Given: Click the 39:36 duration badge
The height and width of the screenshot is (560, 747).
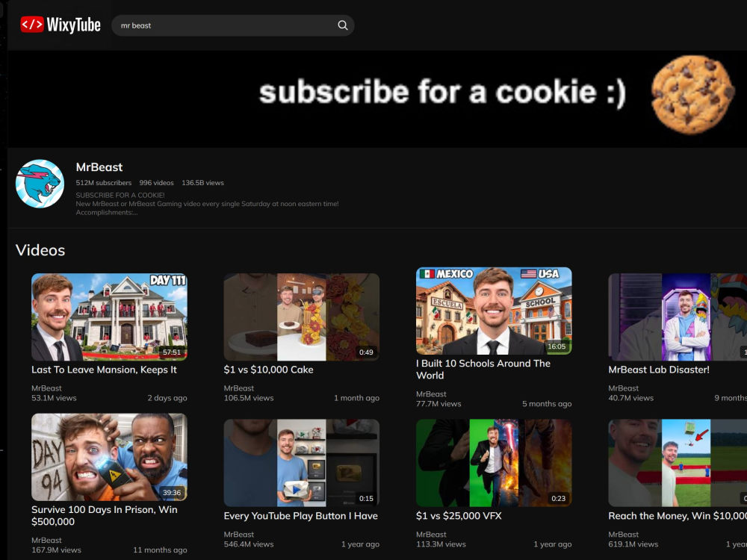Looking at the screenshot, I should 172,492.
